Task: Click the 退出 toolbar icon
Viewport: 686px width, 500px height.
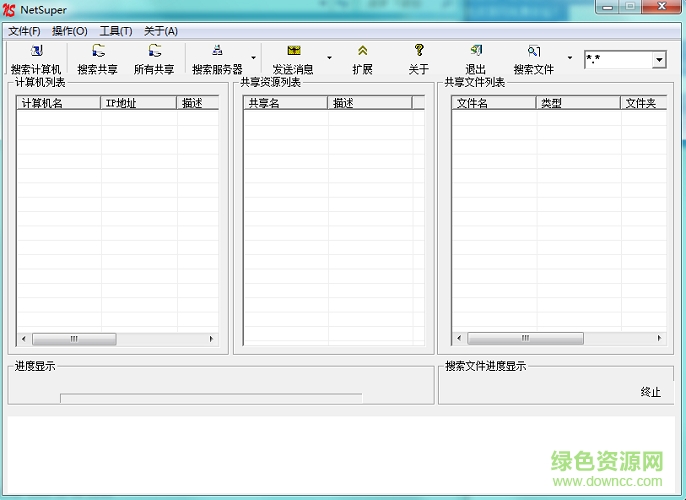Action: tap(476, 51)
